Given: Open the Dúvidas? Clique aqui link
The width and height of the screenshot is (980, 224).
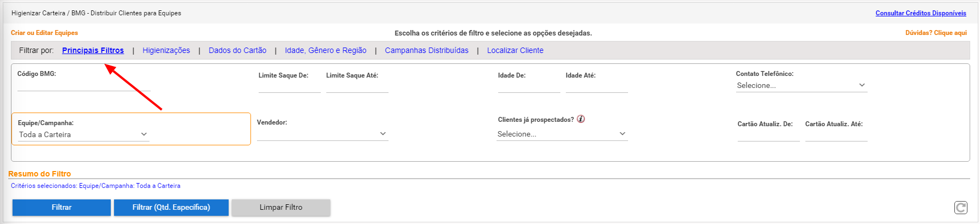Looking at the screenshot, I should point(936,33).
